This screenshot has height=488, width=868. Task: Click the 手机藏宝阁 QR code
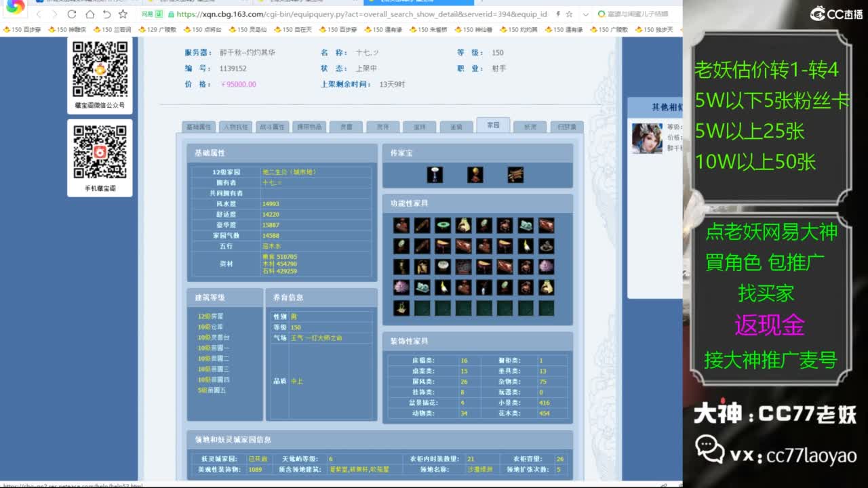tap(100, 152)
